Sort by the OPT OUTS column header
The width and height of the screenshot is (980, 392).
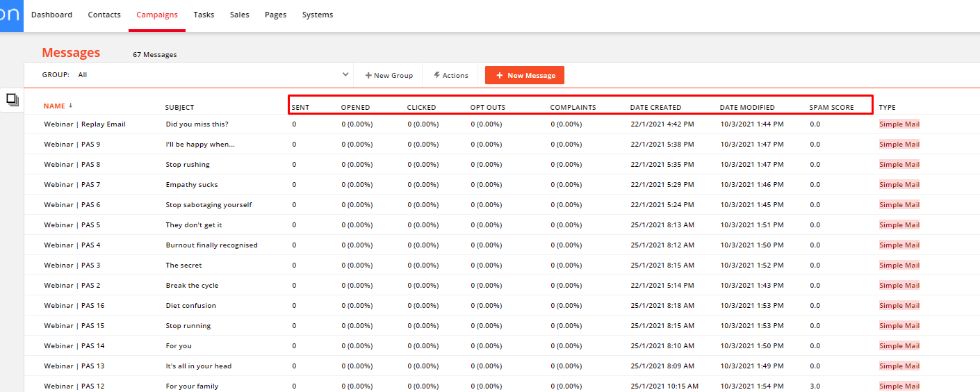488,107
